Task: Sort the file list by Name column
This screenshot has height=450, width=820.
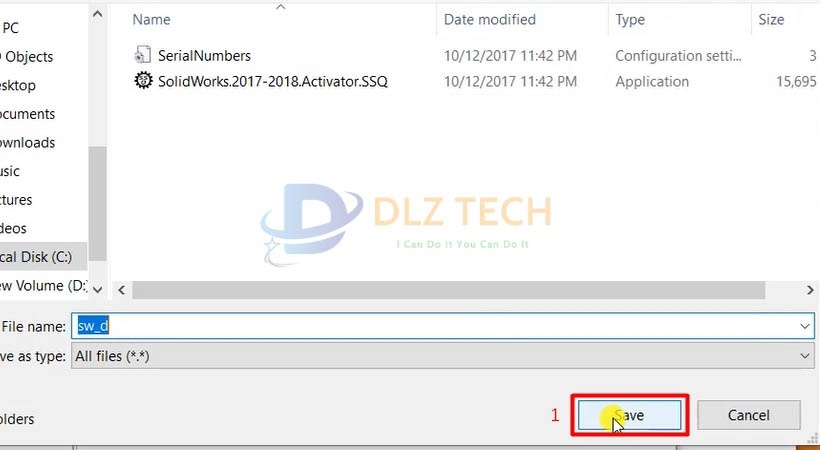Action: tap(151, 20)
